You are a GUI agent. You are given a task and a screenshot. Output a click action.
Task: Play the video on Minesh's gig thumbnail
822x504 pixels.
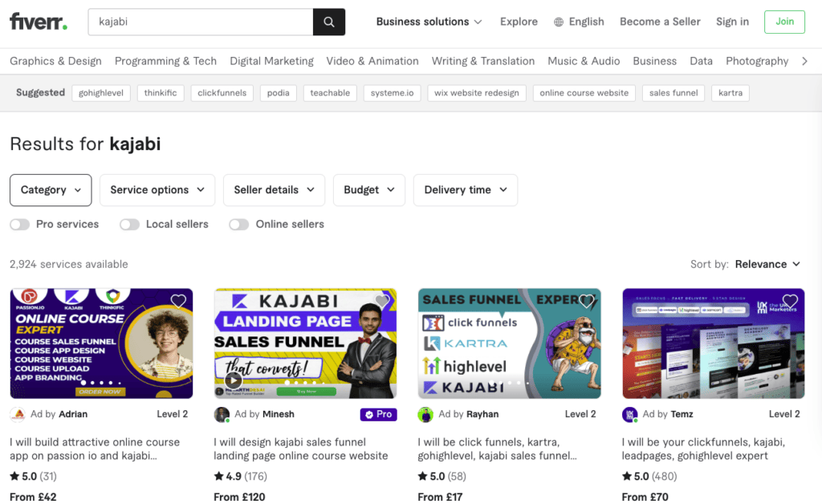pos(234,380)
